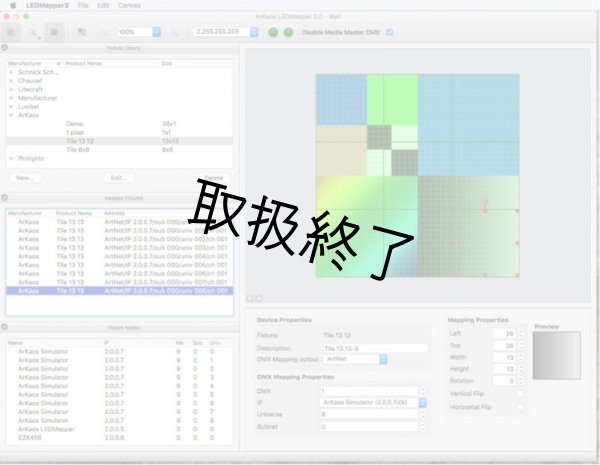This screenshot has width=600, height=465.
Task: Click the gray Preview thumbnail
Action: [x=557, y=356]
